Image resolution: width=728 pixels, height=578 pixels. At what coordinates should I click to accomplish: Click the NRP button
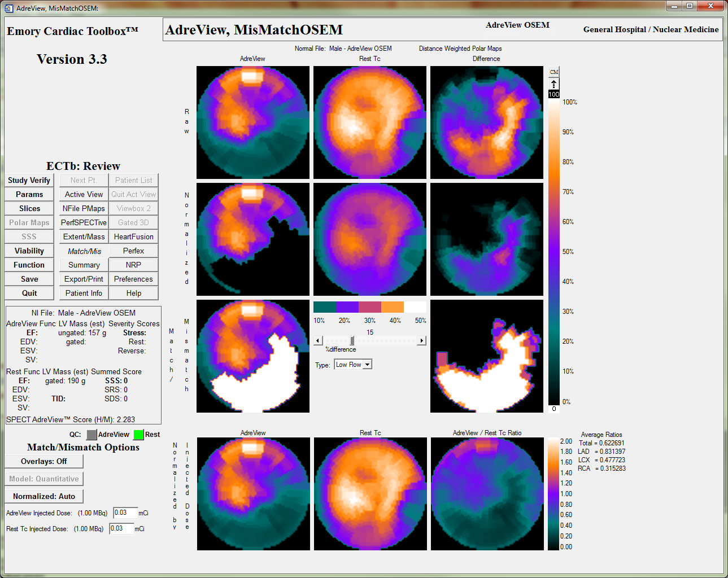pyautogui.click(x=134, y=265)
